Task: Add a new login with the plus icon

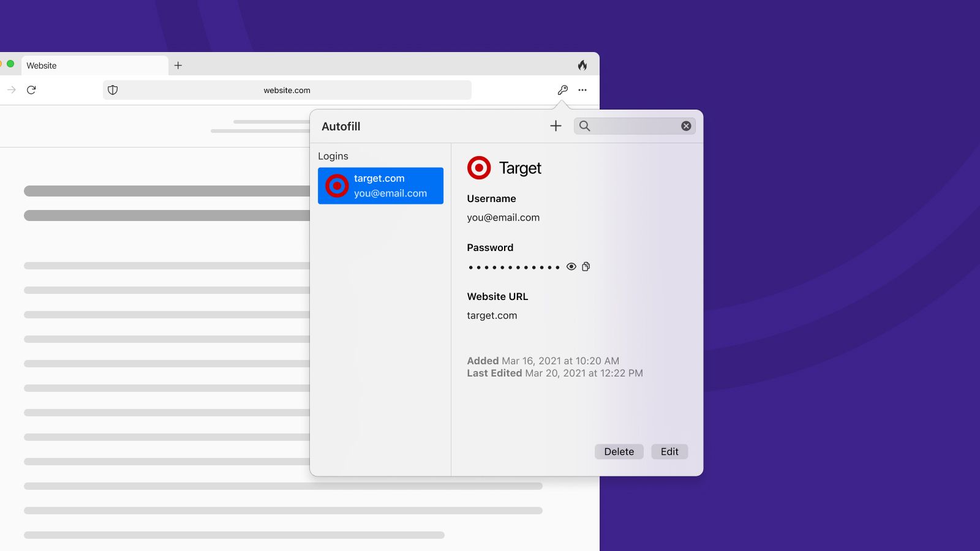Action: pos(555,126)
